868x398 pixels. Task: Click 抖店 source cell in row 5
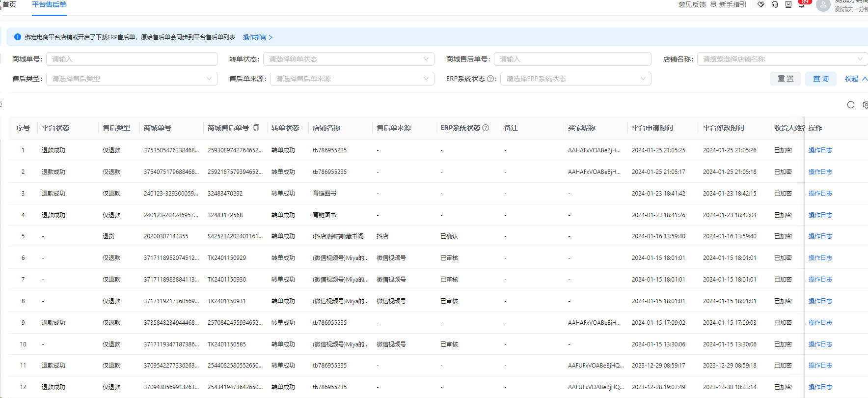click(x=382, y=236)
